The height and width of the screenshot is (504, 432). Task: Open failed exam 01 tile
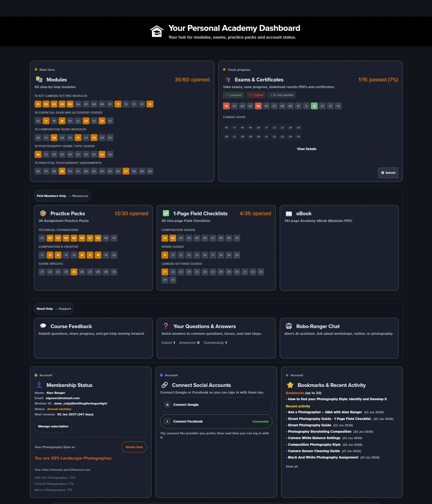click(x=226, y=106)
